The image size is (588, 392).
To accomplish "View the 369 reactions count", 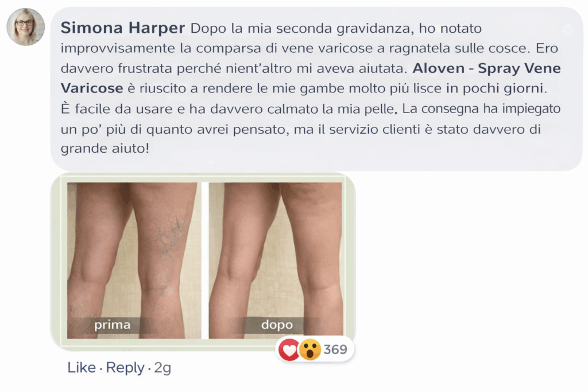I will click(x=335, y=350).
